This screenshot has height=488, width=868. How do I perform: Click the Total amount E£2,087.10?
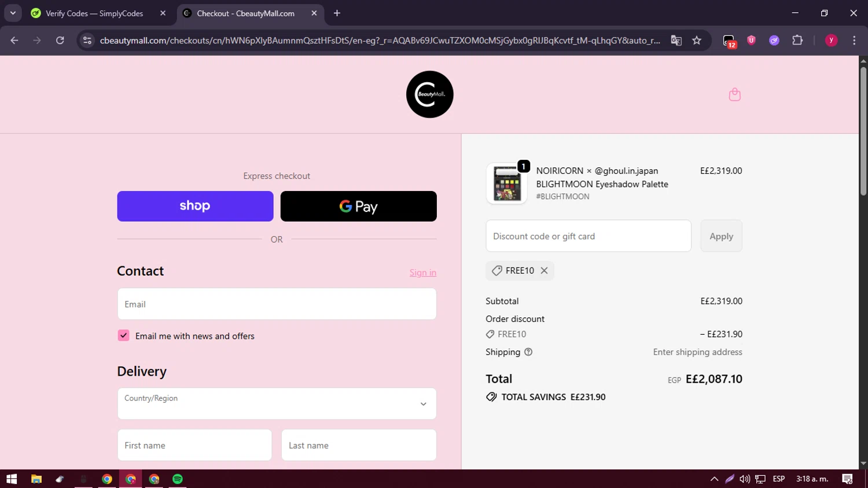[713, 379]
